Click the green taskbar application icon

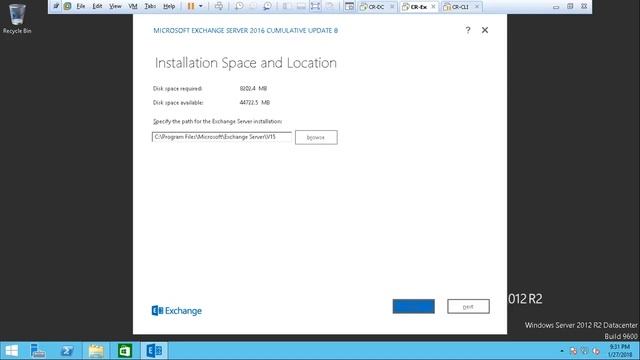[125, 351]
